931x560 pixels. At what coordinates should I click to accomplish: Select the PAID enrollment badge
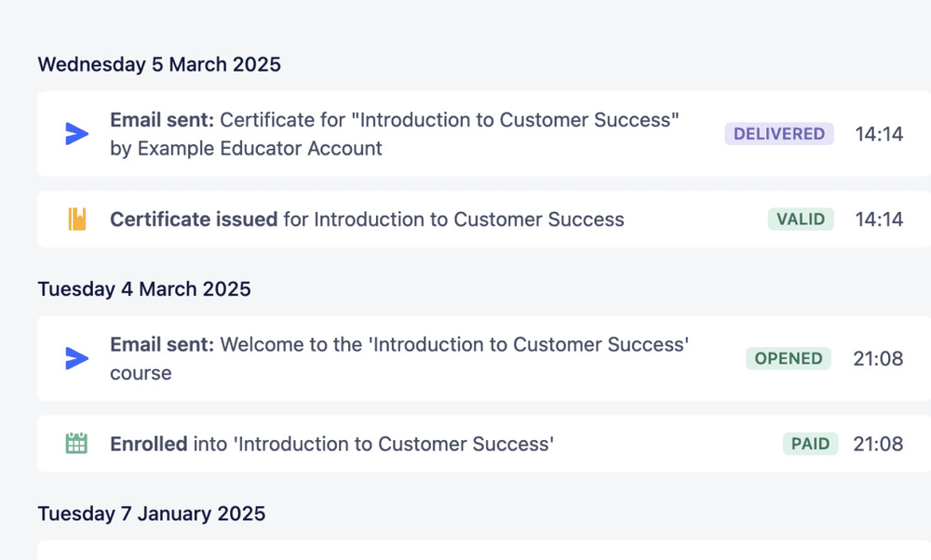click(x=810, y=444)
